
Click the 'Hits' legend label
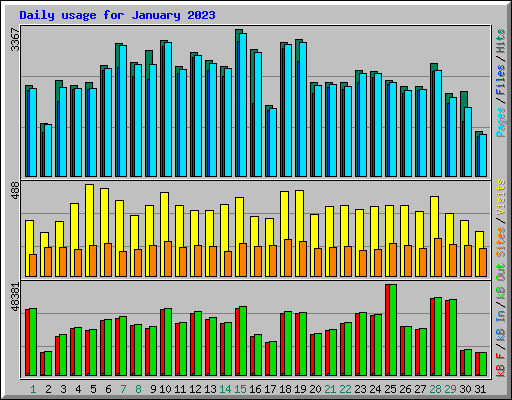[501, 41]
